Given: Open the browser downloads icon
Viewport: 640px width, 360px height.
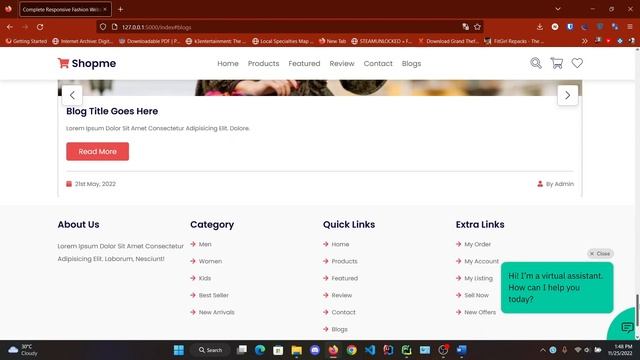Looking at the screenshot, I should pos(540,27).
